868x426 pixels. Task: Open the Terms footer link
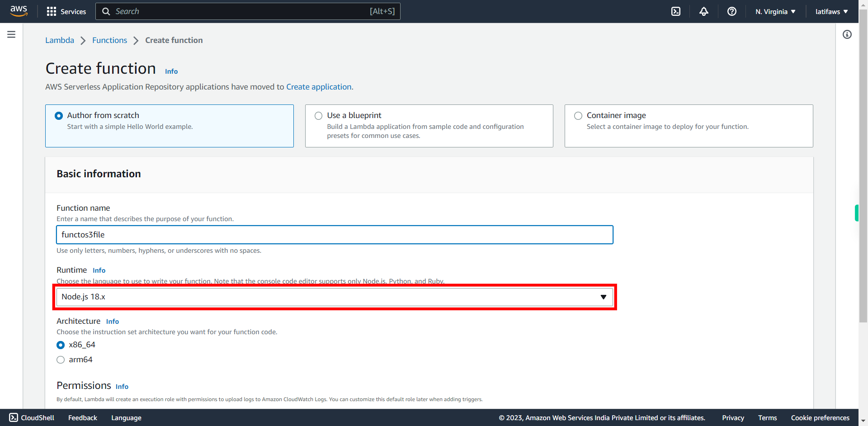point(768,418)
